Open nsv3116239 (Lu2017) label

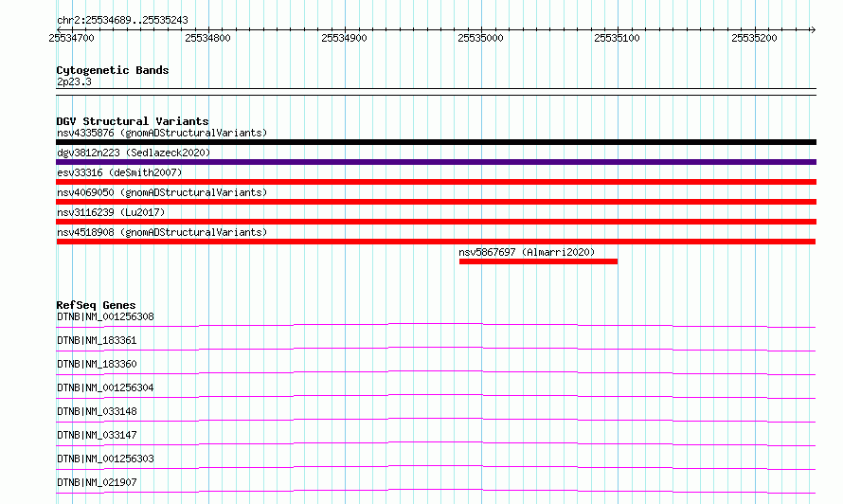pyautogui.click(x=111, y=212)
